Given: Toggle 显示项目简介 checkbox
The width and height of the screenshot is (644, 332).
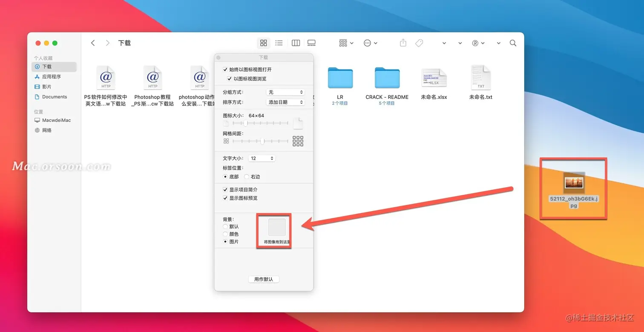Looking at the screenshot, I should (x=225, y=190).
